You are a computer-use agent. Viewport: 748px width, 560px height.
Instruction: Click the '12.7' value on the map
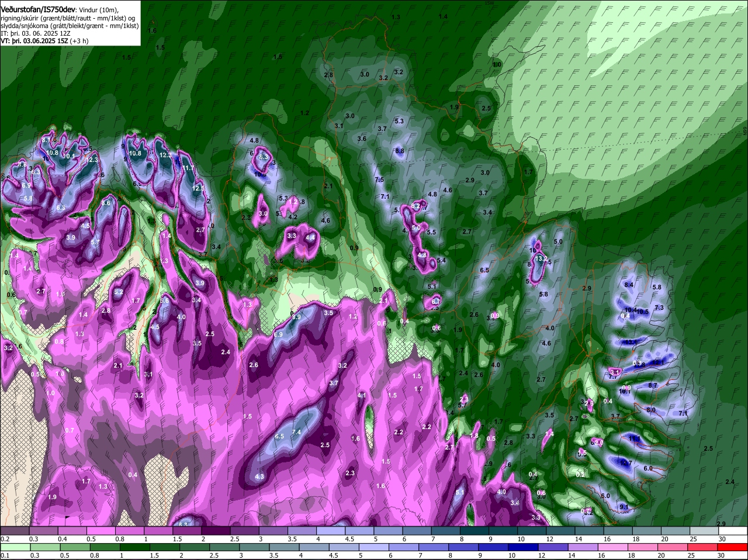tap(626, 463)
